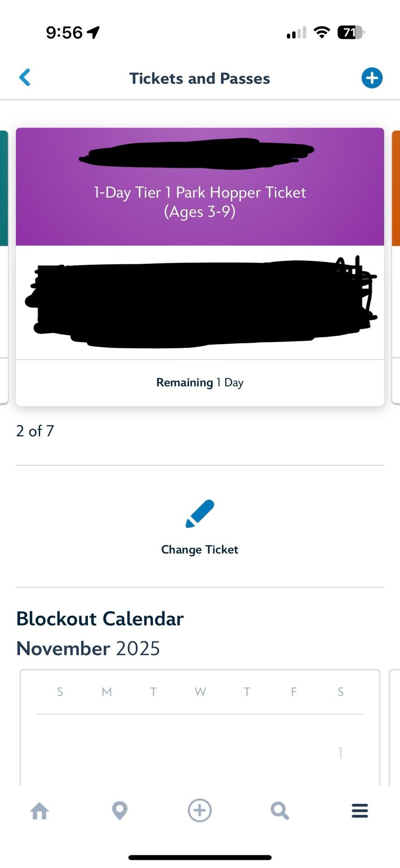Tap the Wi-Fi indicator in status bar
The height and width of the screenshot is (868, 400).
[x=321, y=32]
